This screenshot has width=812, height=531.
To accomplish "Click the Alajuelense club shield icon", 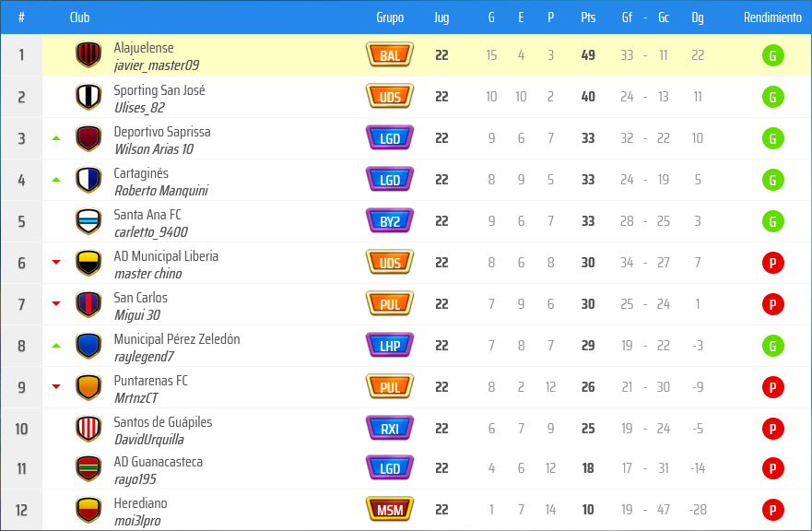I will 88,55.
